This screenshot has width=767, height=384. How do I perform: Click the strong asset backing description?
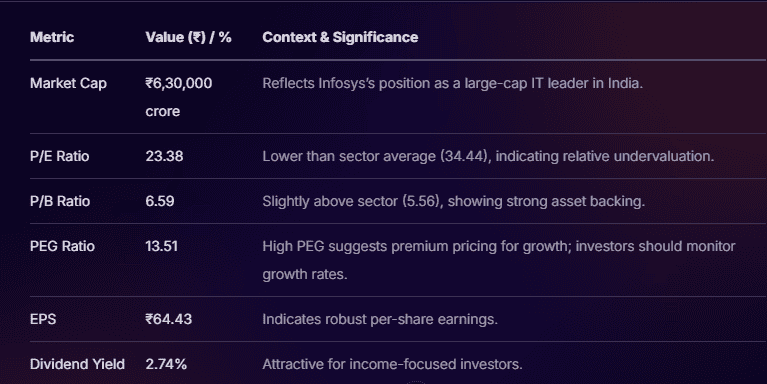tap(453, 202)
